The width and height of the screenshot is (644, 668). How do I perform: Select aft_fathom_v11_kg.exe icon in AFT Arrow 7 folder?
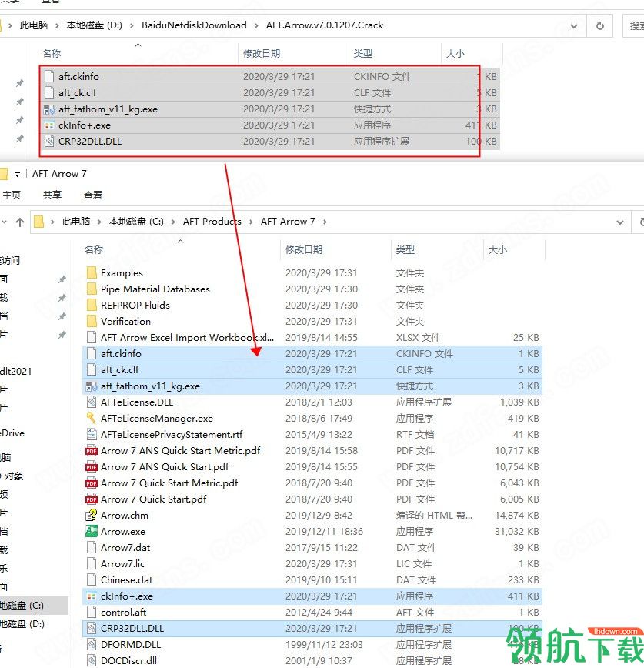[x=92, y=386]
